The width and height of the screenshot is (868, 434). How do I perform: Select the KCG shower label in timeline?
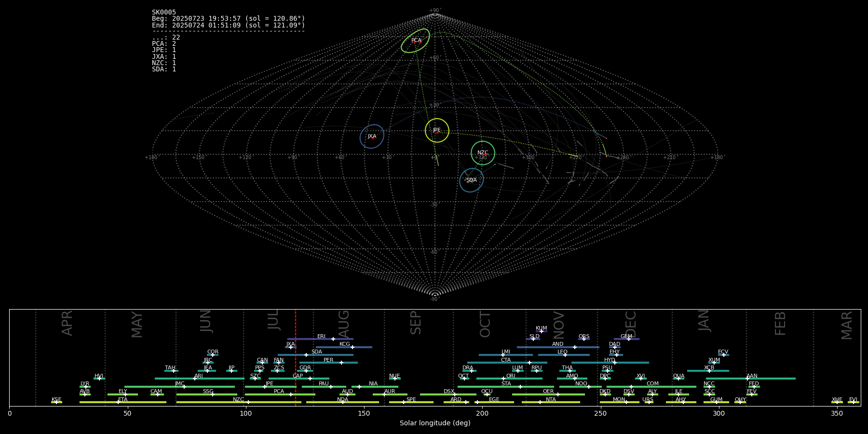pyautogui.click(x=345, y=344)
